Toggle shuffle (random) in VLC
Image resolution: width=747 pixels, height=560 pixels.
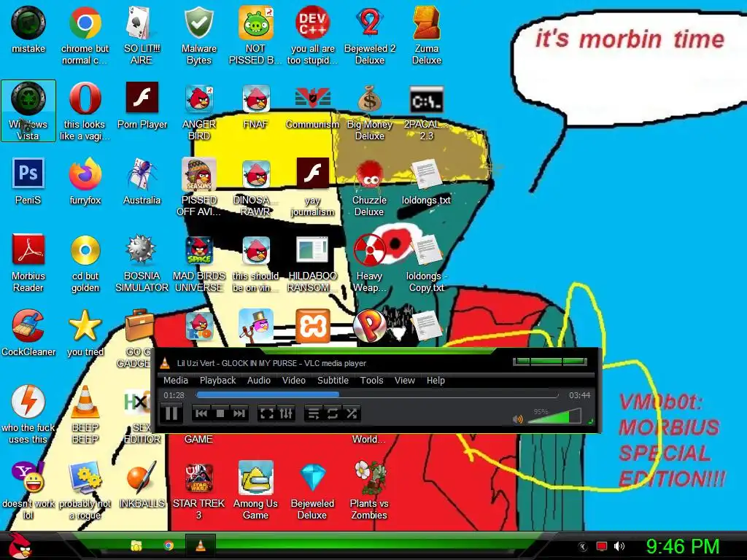(x=352, y=413)
